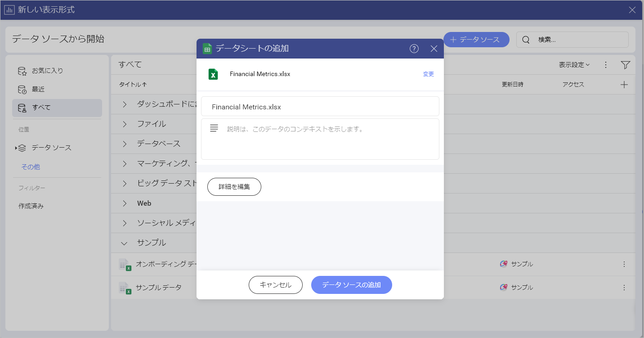Image resolution: width=644 pixels, height=338 pixels.
Task: Click the rocket icon in サンプル データ row
Action: pyautogui.click(x=504, y=288)
